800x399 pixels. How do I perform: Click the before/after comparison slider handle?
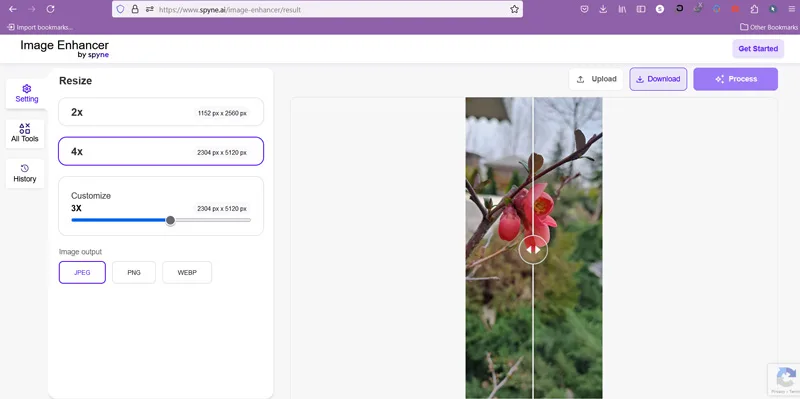point(533,250)
